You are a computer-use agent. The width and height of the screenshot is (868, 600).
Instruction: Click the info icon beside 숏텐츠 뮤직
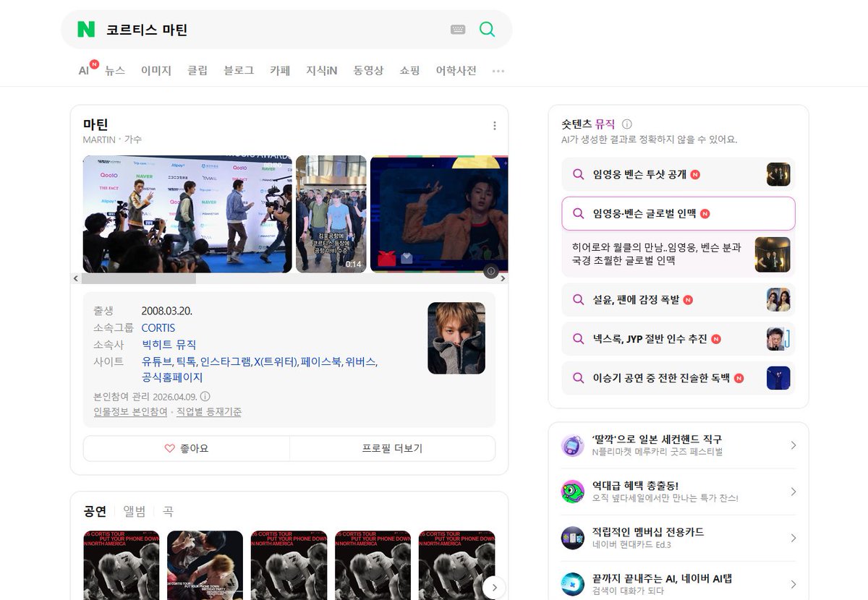pos(627,124)
